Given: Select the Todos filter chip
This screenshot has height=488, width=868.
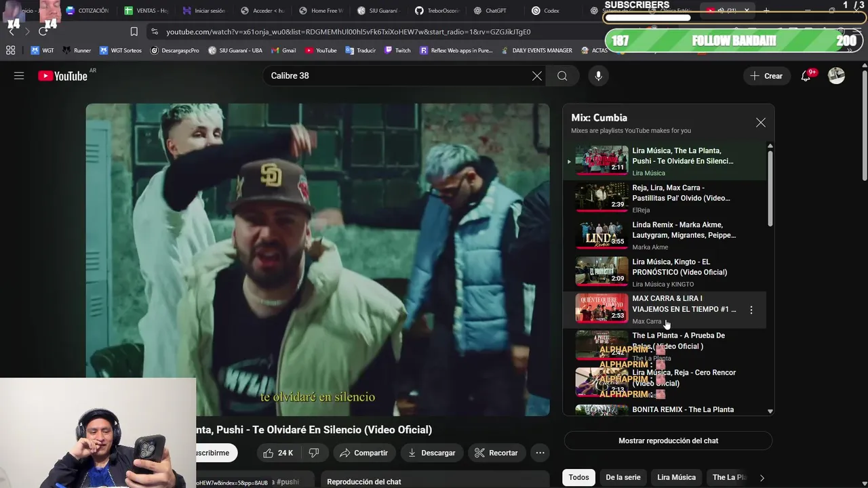Looking at the screenshot, I should click(x=578, y=477).
